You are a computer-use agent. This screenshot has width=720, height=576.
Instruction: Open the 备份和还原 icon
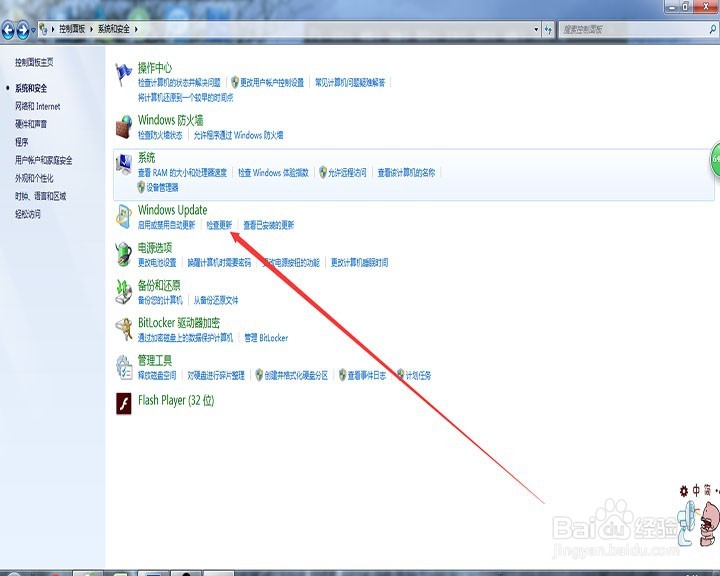124,292
